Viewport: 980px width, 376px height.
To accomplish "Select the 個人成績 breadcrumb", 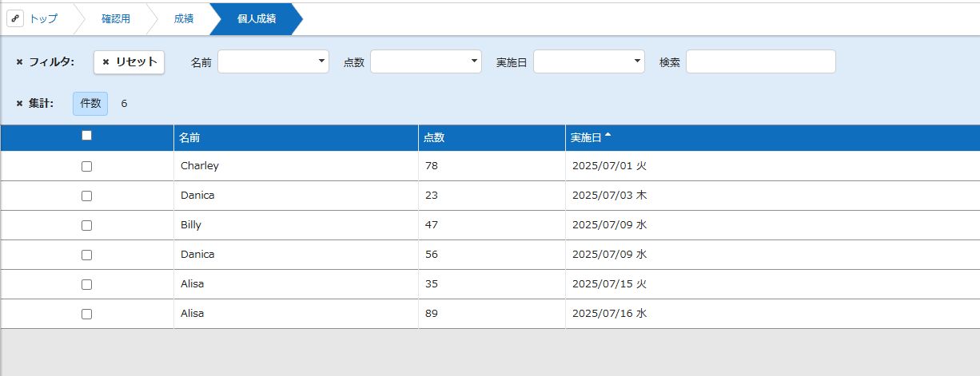I will click(x=257, y=18).
